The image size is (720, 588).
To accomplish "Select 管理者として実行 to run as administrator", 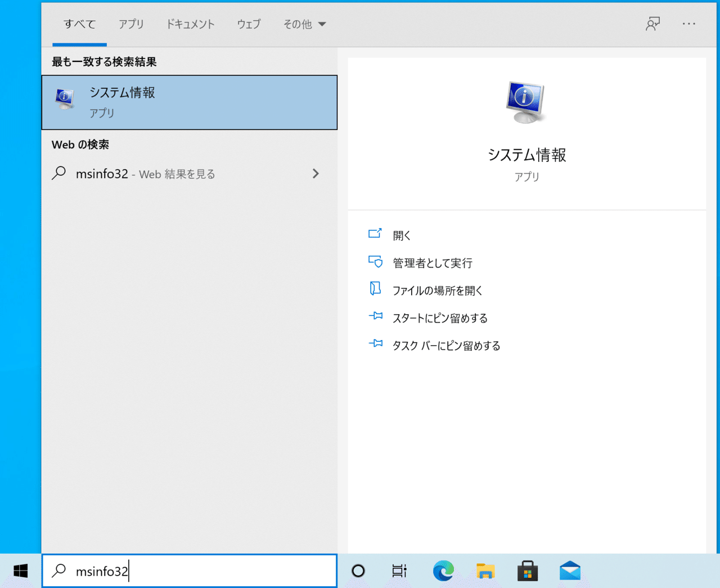I will coord(433,263).
